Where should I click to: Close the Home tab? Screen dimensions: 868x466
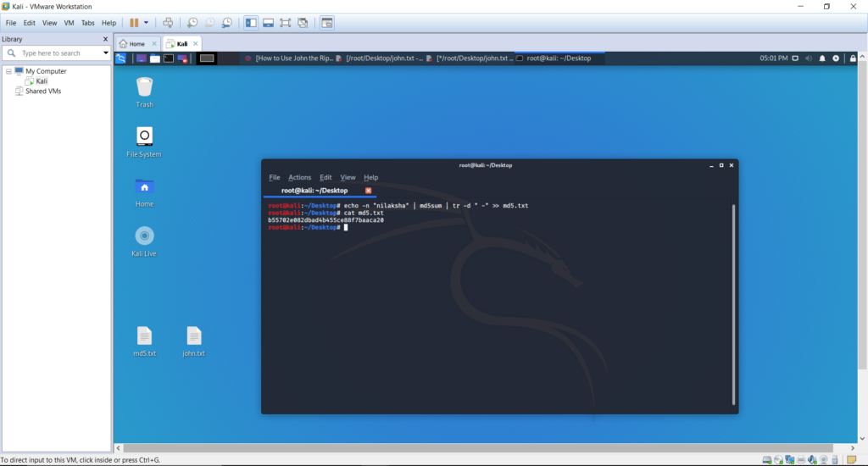(x=154, y=44)
